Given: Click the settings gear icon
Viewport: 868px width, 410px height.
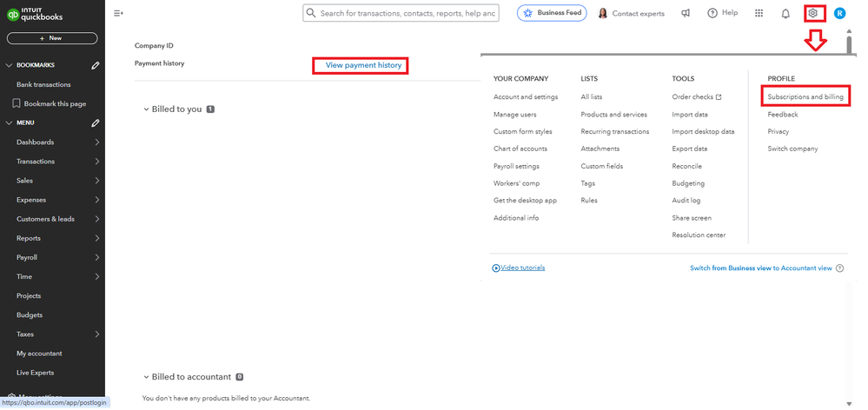Looking at the screenshot, I should [812, 13].
